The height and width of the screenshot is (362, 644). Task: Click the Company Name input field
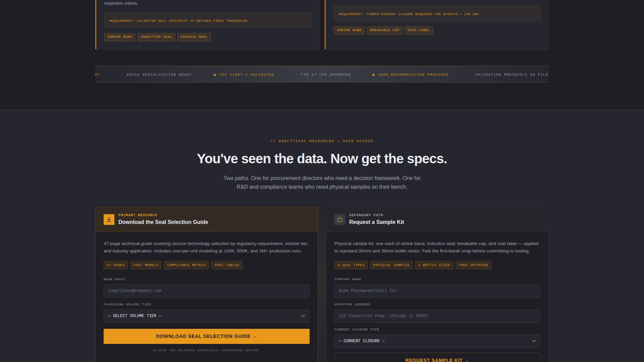pyautogui.click(x=437, y=291)
